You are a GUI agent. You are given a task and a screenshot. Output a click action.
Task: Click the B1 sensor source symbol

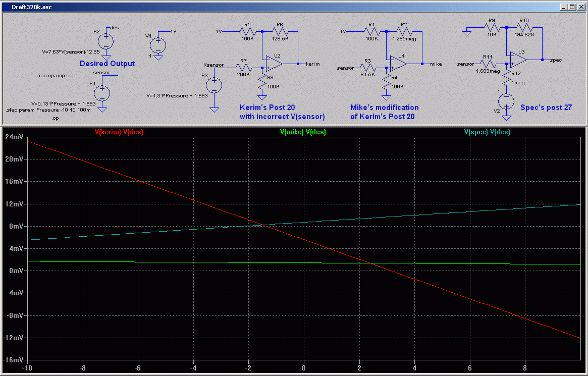(101, 93)
